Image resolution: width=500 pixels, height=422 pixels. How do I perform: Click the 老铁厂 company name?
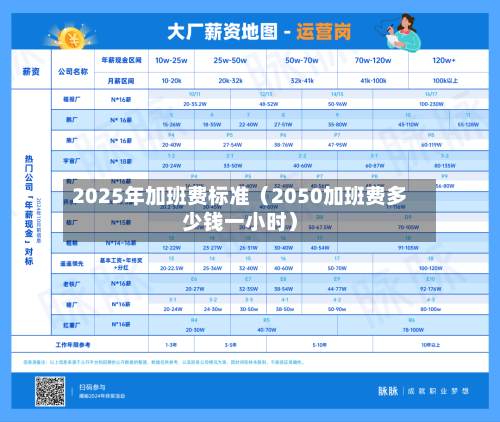[x=72, y=284]
